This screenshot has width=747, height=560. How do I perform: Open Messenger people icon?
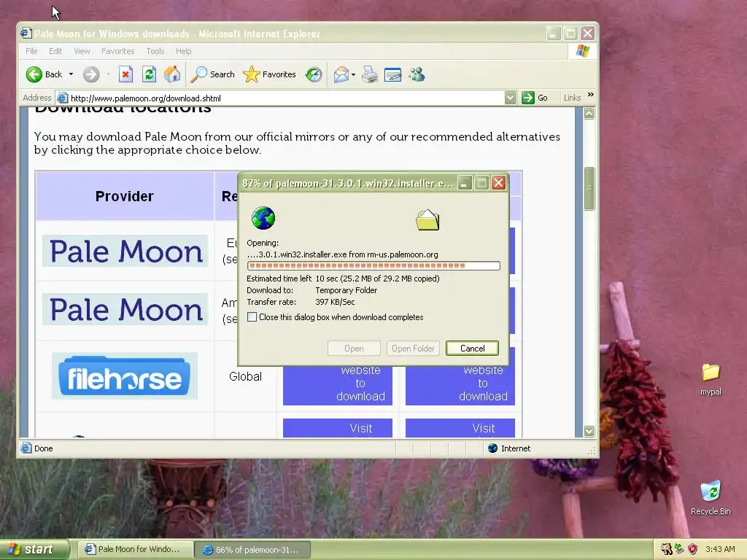[417, 74]
